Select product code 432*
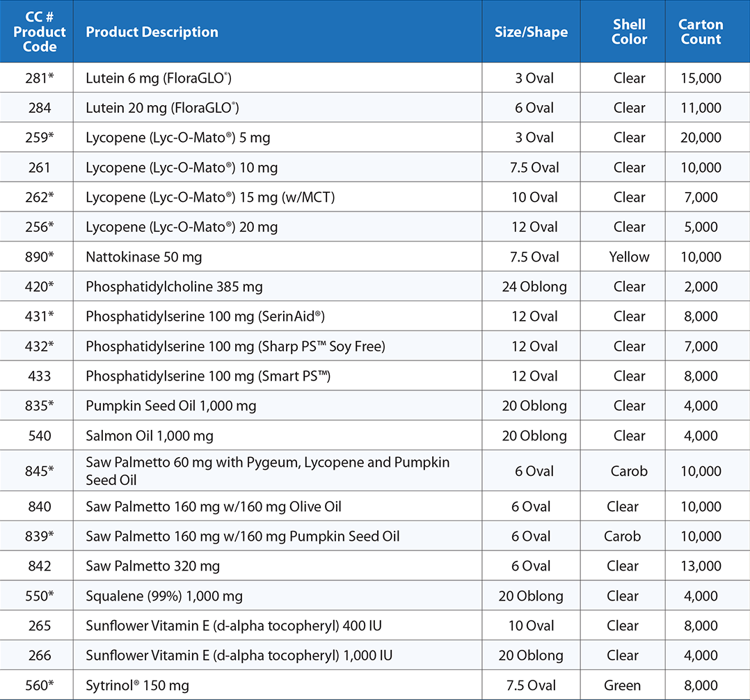Viewport: 750px width, 700px height. point(39,347)
